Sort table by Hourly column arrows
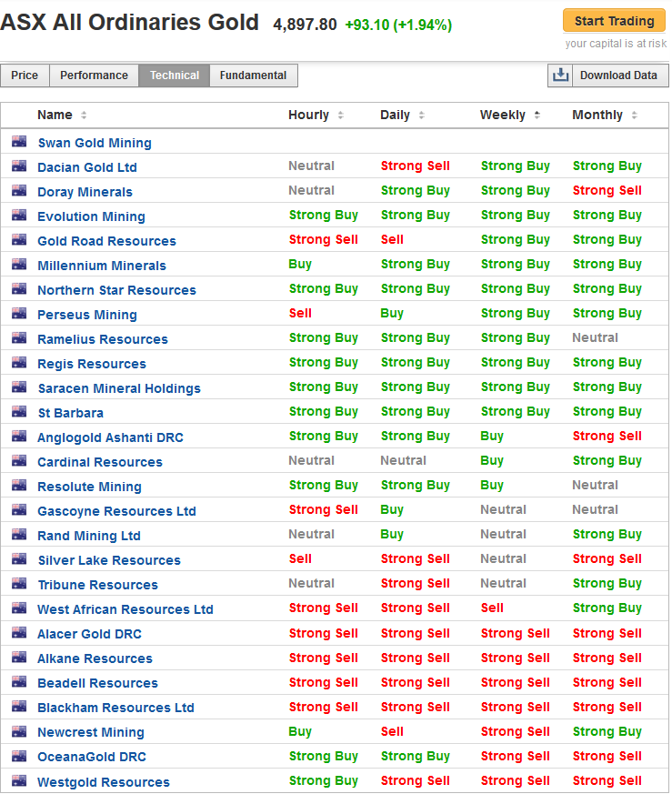Viewport: 672px width, 794px height. pos(341,116)
